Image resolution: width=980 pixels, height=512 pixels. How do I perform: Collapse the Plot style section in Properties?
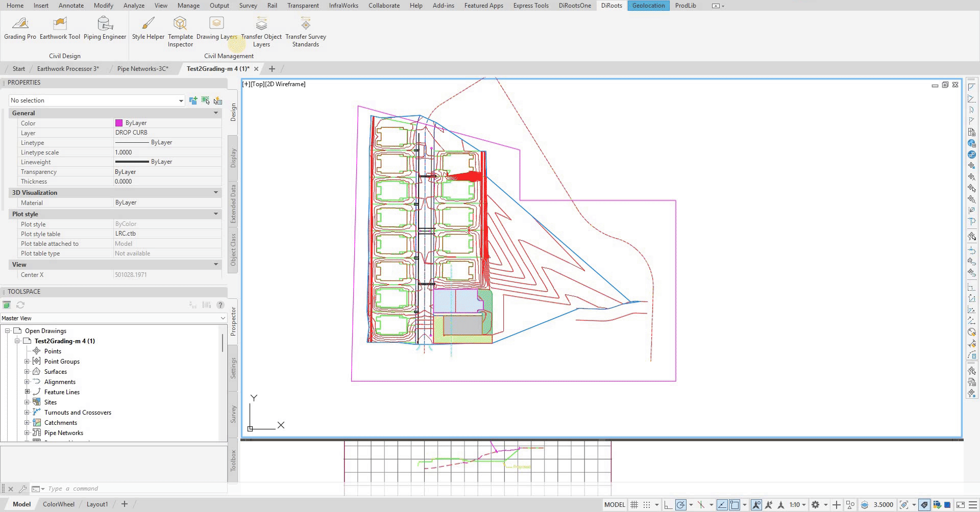click(x=216, y=214)
